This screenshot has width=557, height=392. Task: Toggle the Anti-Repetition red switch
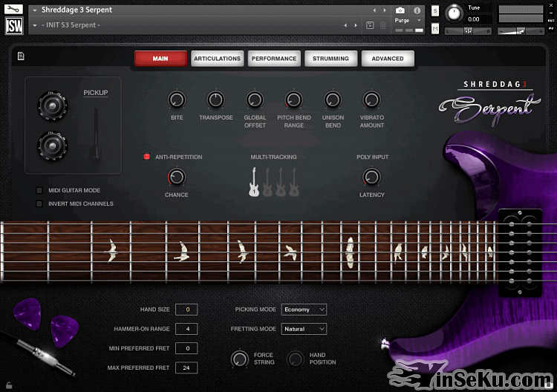click(147, 157)
